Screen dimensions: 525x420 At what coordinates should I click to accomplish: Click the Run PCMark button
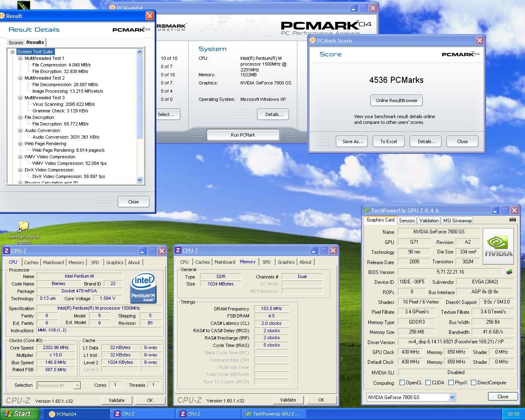243,135
